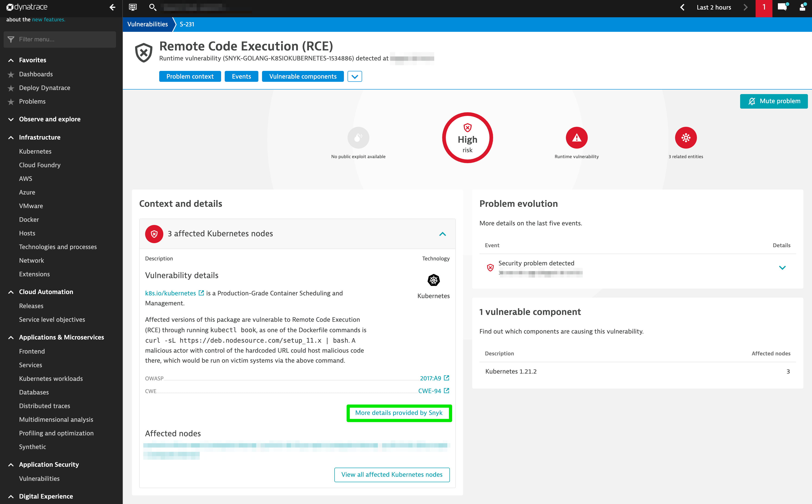Click the star icon beside Deploy Dynatrace
Image resolution: width=812 pixels, height=504 pixels.
pos(11,88)
